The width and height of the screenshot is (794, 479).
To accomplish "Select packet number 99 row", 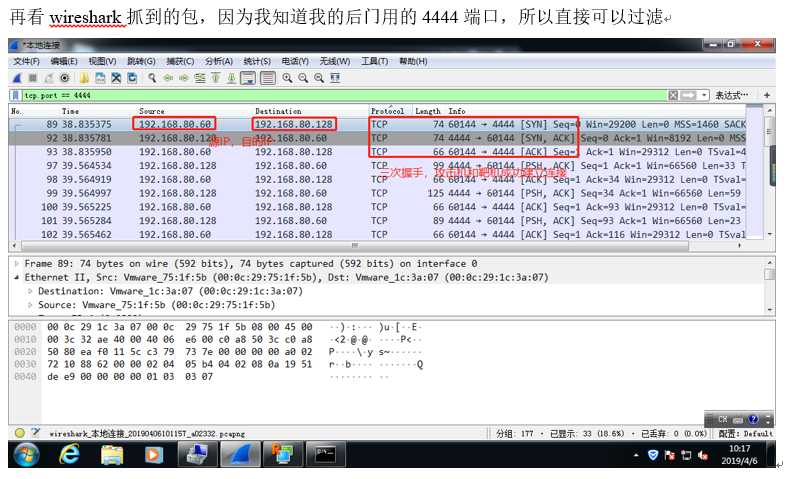I will click(x=377, y=193).
